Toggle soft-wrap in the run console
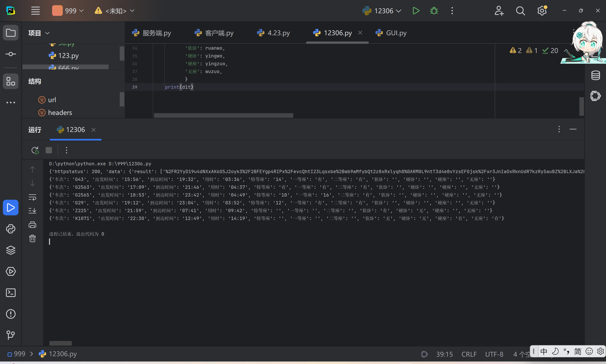The image size is (606, 364). pos(32,197)
